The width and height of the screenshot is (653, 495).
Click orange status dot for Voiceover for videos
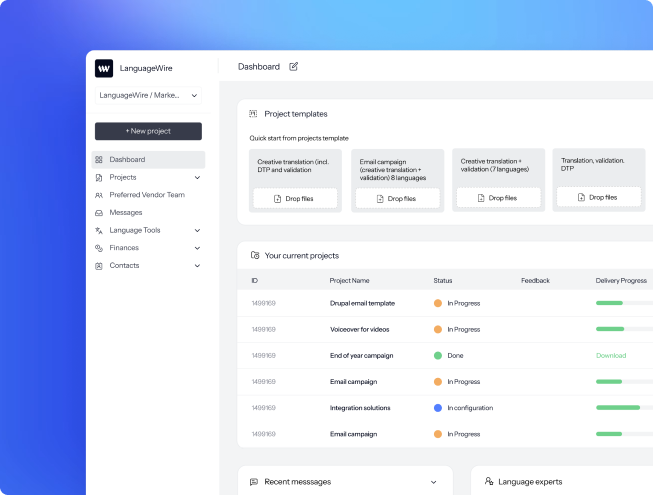438,329
